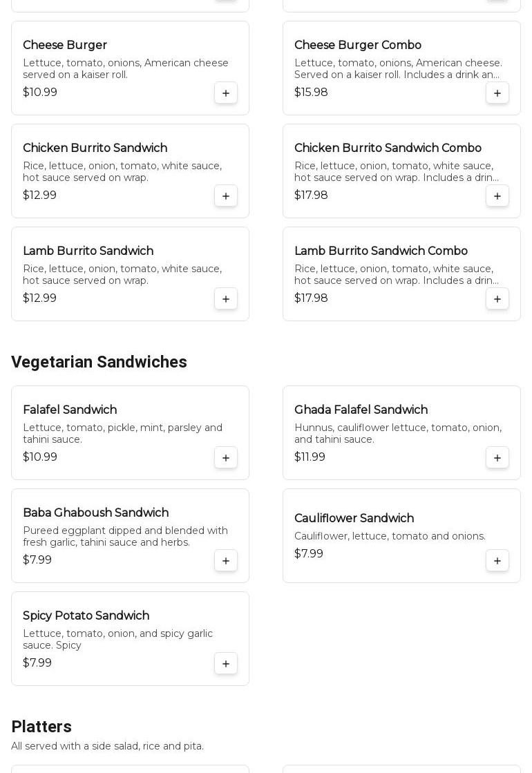Add Chicken Burrito Sandwich Combo

coord(497,195)
